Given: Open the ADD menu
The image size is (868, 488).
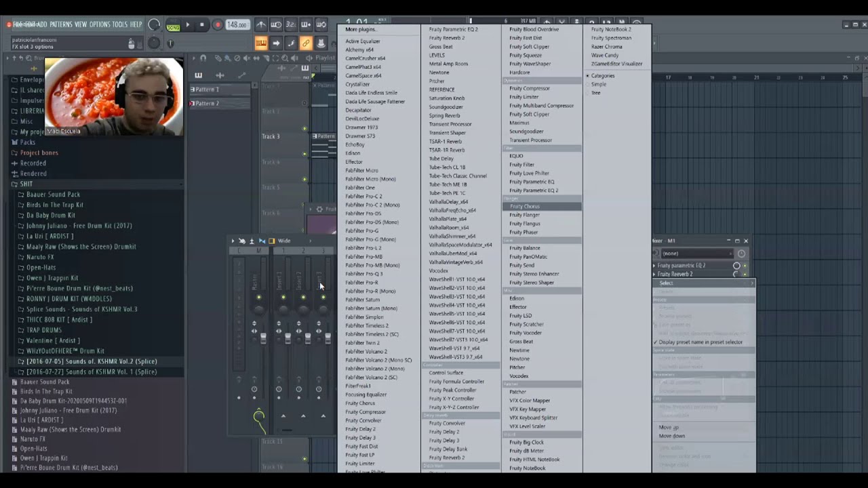Looking at the screenshot, I should click(42, 24).
